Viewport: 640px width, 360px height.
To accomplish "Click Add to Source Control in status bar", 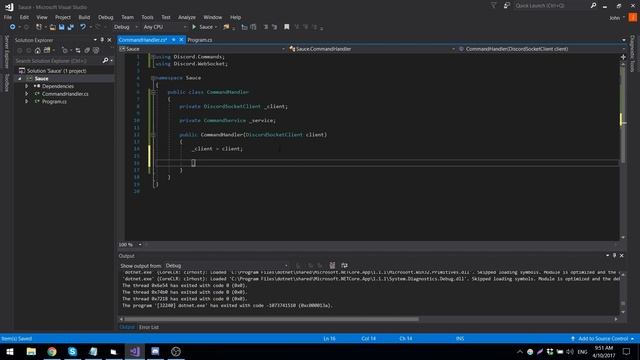I will click(602, 338).
